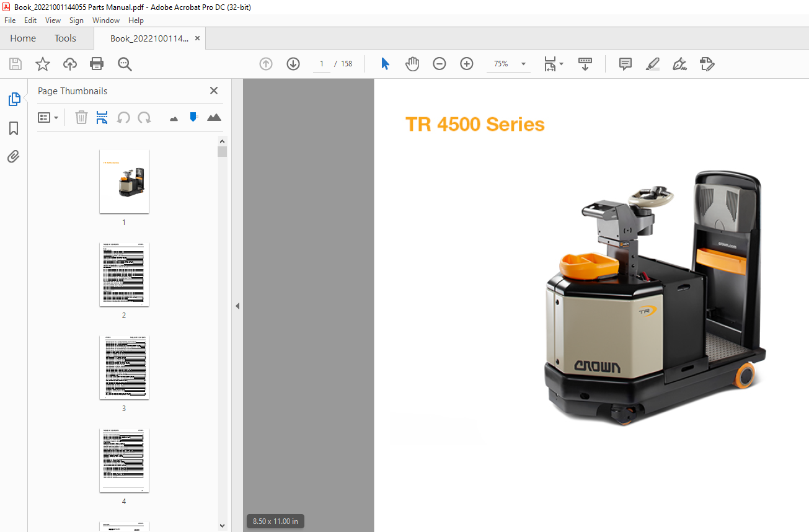The height and width of the screenshot is (532, 809).
Task: Close the Page Thumbnails panel
Action: [214, 91]
